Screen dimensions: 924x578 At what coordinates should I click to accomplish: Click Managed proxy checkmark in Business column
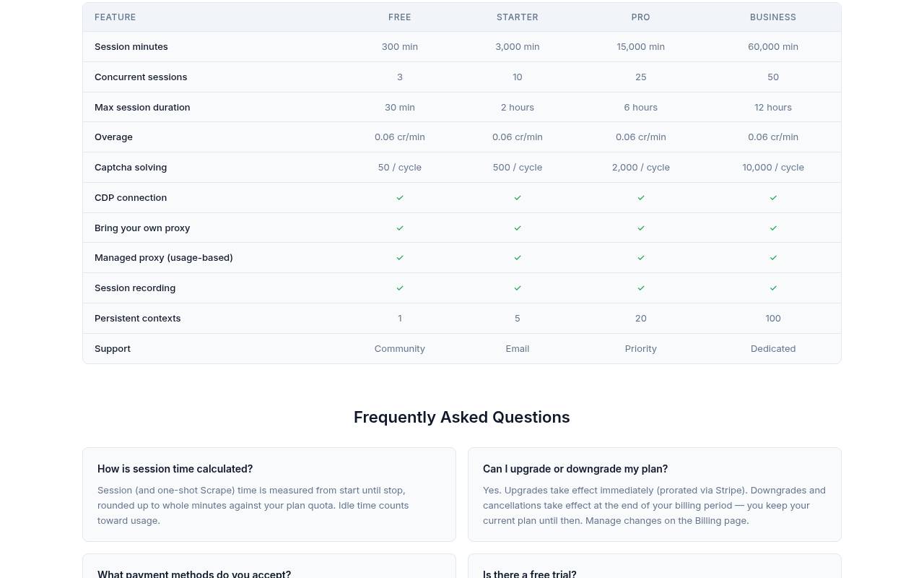[x=773, y=257]
